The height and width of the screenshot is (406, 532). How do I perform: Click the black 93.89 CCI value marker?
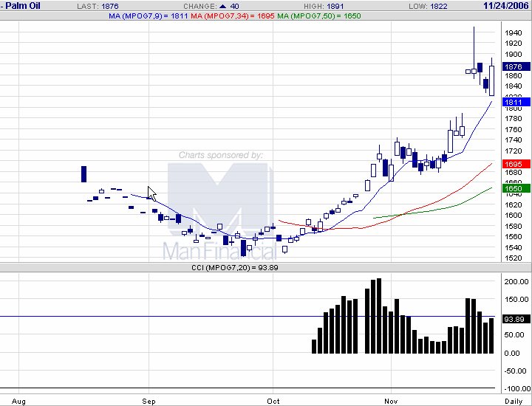click(516, 319)
